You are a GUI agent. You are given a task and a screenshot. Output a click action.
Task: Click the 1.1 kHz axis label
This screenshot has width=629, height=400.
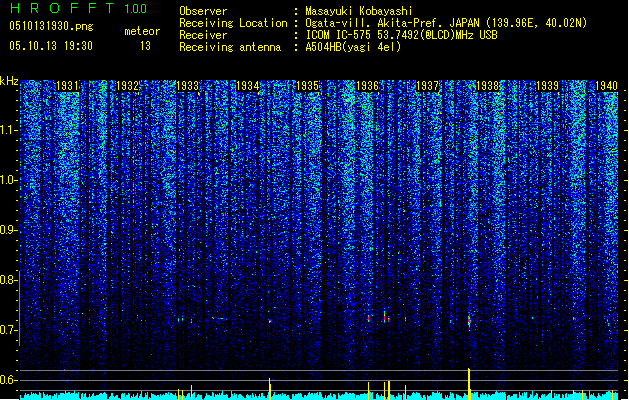pos(9,130)
